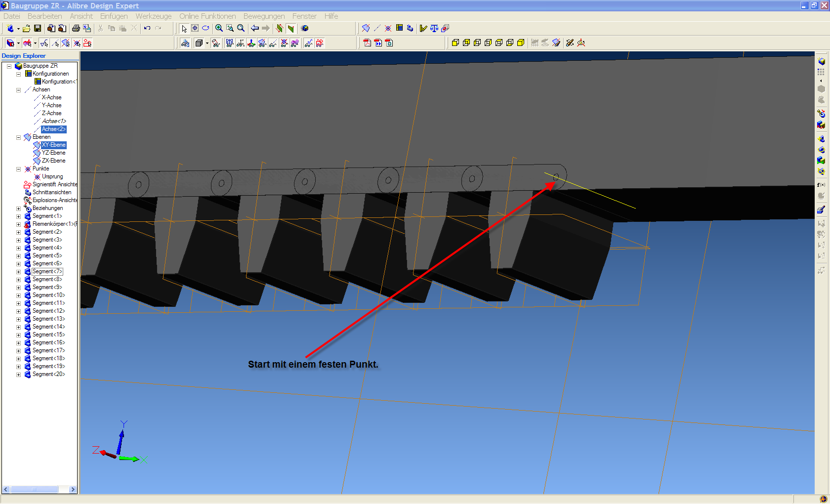Activate the Rotate view tool
This screenshot has width=830, height=504.
pyautogui.click(x=206, y=28)
